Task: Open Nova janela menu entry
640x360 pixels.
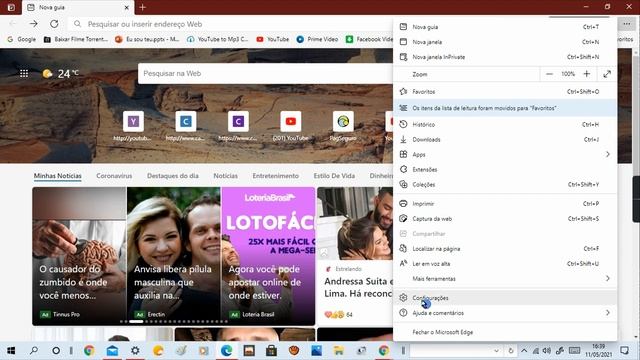Action: 505,42
